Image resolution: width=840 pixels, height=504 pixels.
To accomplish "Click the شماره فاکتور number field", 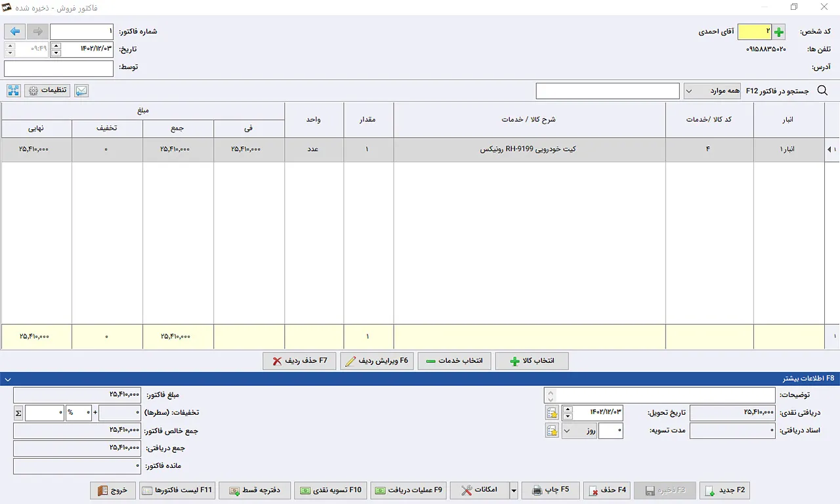I will coord(82,31).
